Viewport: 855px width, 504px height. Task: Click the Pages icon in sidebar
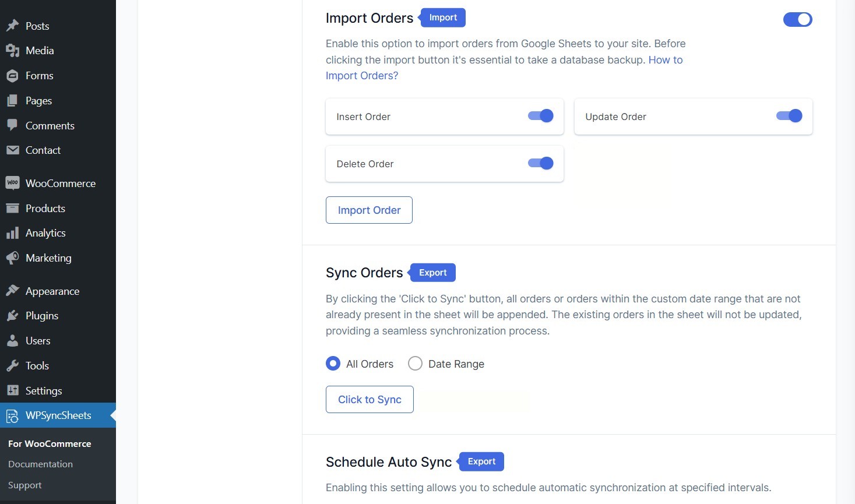pyautogui.click(x=12, y=101)
